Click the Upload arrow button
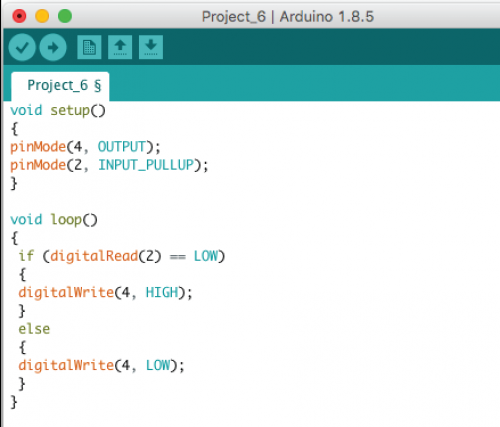 click(53, 47)
